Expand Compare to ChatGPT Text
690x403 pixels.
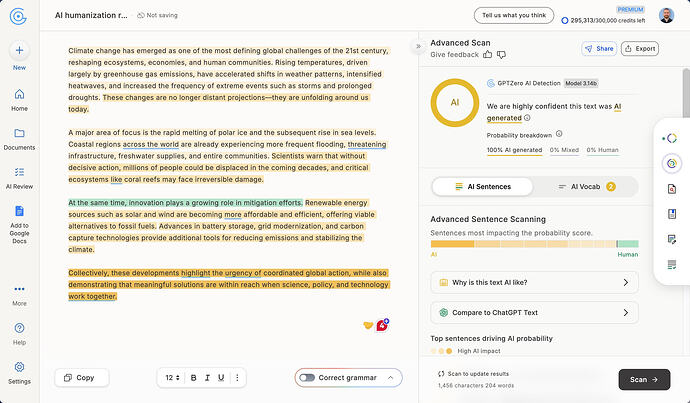[534, 313]
